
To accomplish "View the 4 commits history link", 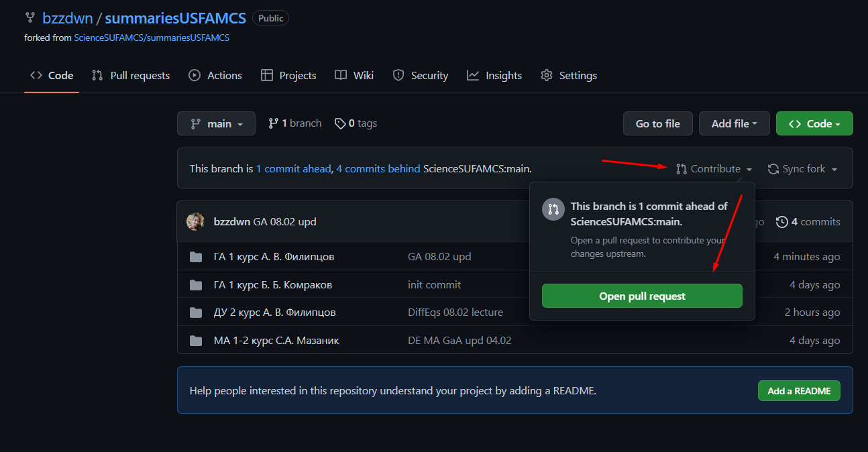I will [808, 222].
